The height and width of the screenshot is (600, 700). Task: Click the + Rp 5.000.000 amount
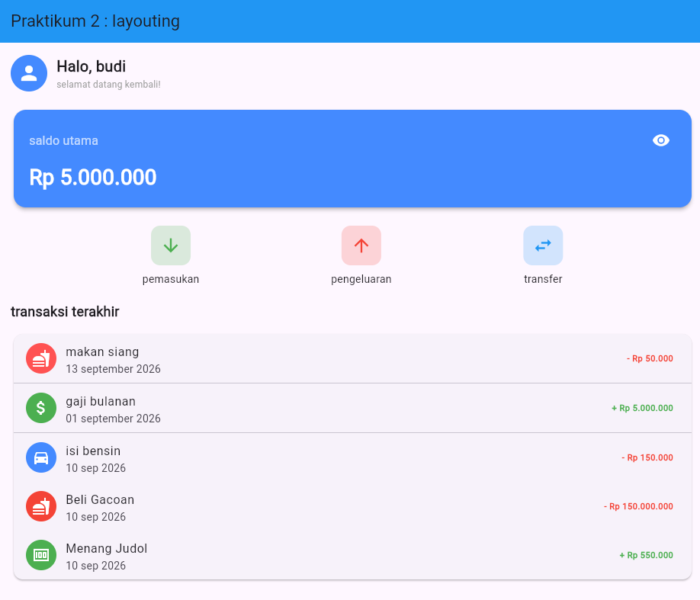[x=642, y=408]
